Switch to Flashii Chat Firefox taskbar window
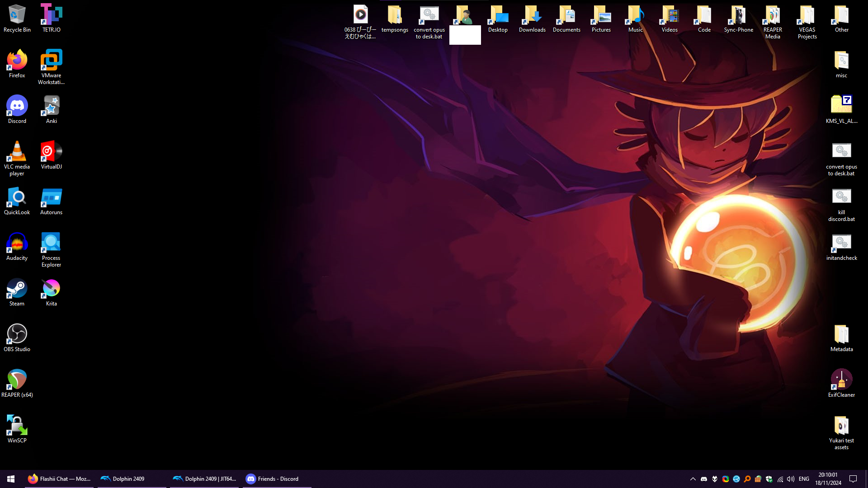Image resolution: width=868 pixels, height=488 pixels. [59, 479]
